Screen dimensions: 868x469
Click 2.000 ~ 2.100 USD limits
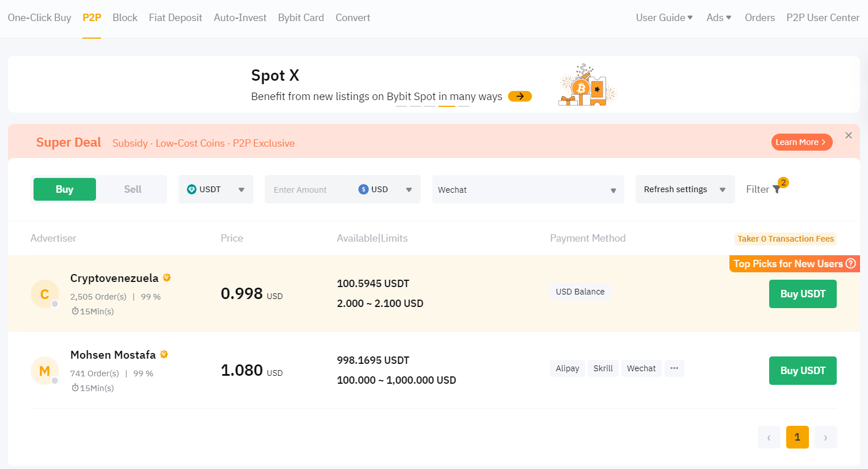[x=380, y=304]
